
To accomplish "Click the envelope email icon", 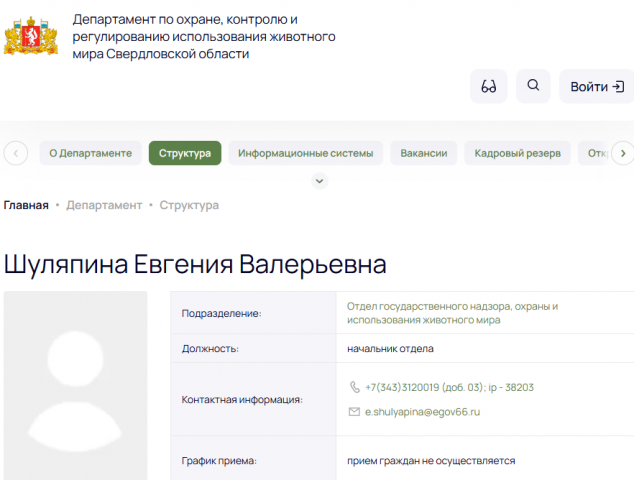I will point(354,412).
